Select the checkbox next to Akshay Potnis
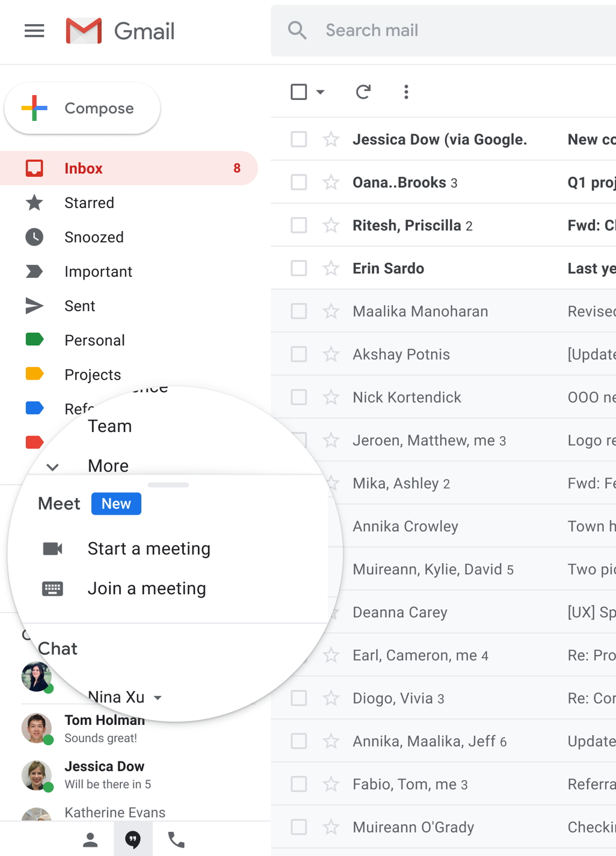The image size is (616, 856). [x=298, y=354]
